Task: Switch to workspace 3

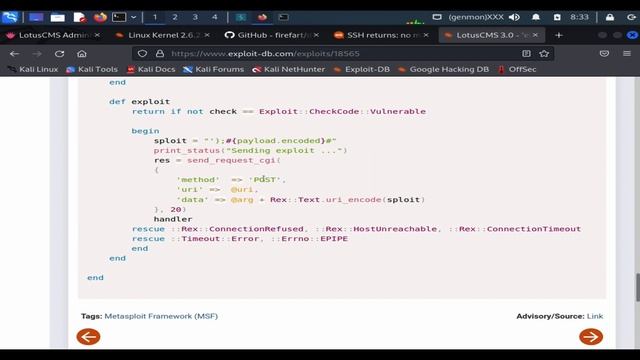Action: point(195,17)
